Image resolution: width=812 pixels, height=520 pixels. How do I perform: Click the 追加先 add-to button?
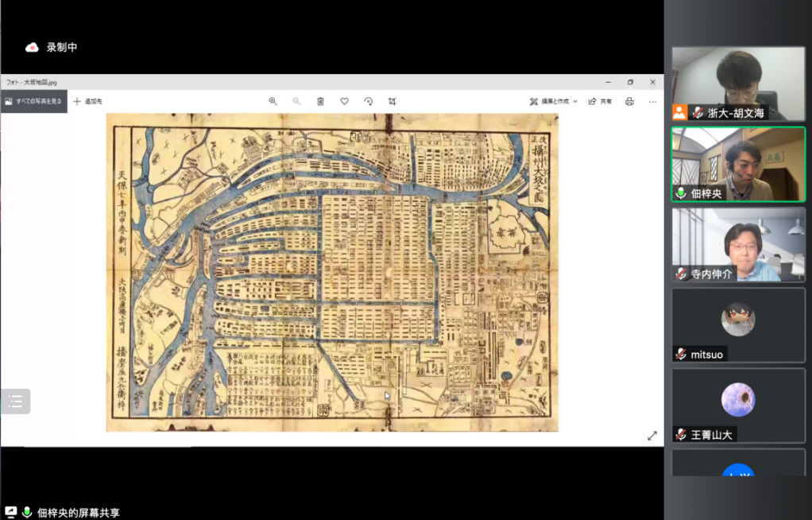(87, 101)
